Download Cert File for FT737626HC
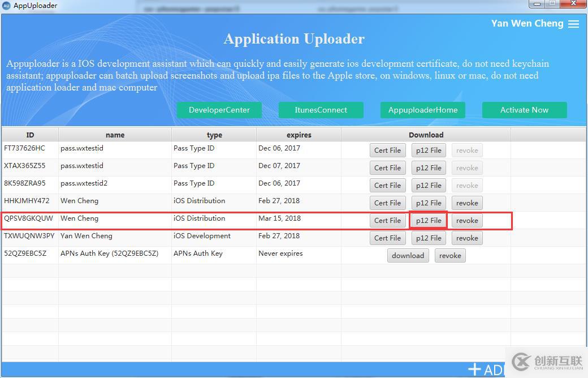The height and width of the screenshot is (378, 588). point(387,151)
